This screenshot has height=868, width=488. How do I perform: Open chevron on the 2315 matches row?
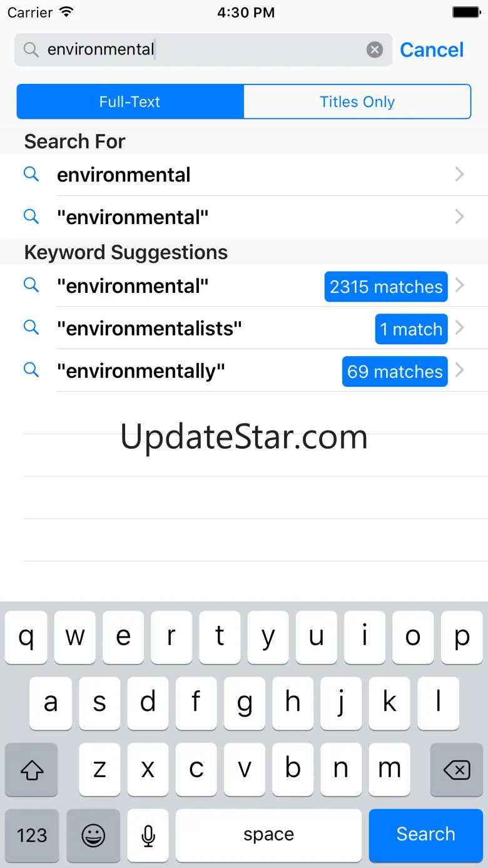coord(459,286)
